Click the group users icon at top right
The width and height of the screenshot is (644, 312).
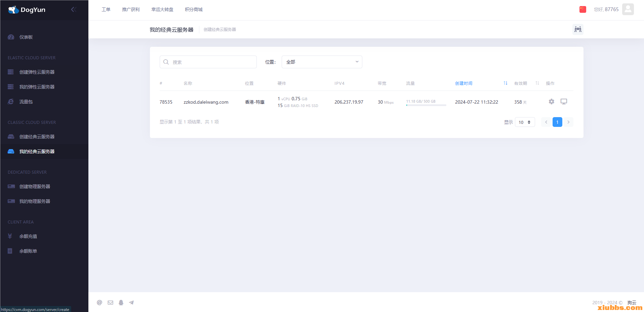point(577,29)
